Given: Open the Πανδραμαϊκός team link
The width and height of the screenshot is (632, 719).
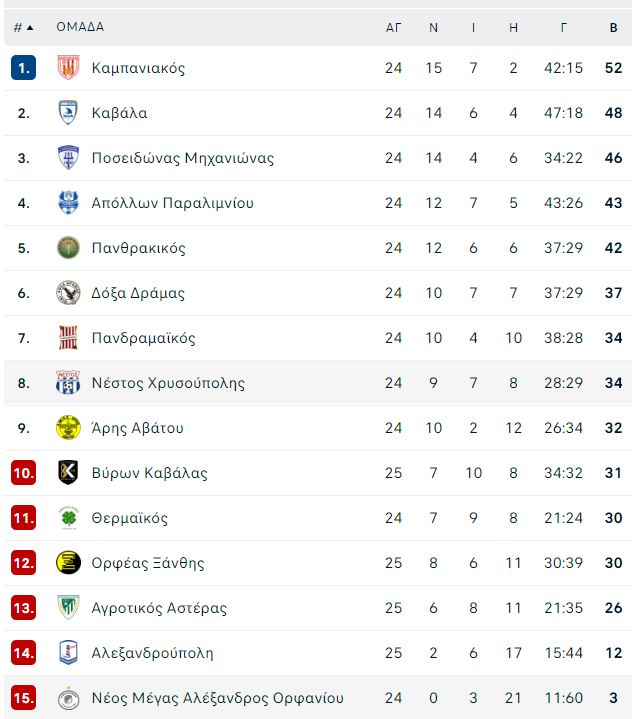Looking at the screenshot, I should [x=143, y=338].
